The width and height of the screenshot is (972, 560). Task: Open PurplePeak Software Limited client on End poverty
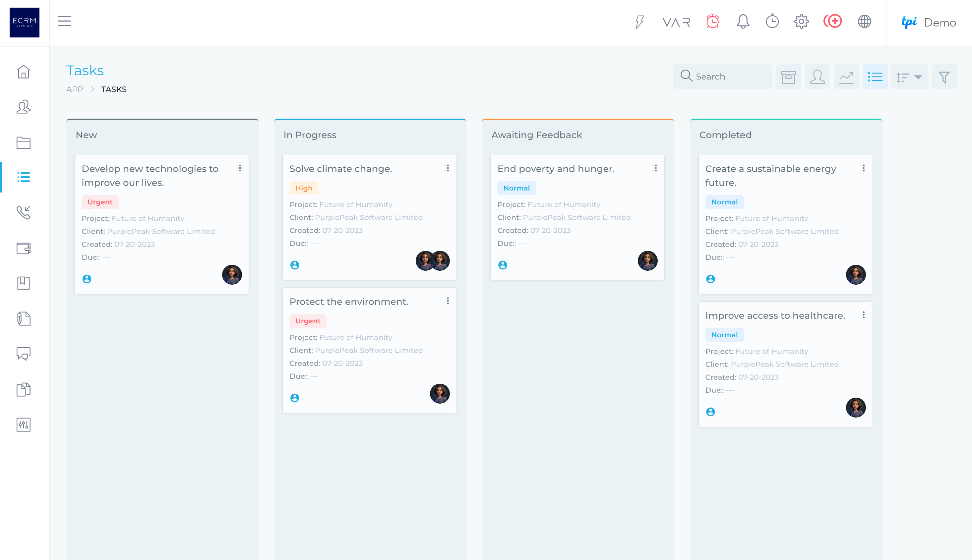pyautogui.click(x=577, y=218)
